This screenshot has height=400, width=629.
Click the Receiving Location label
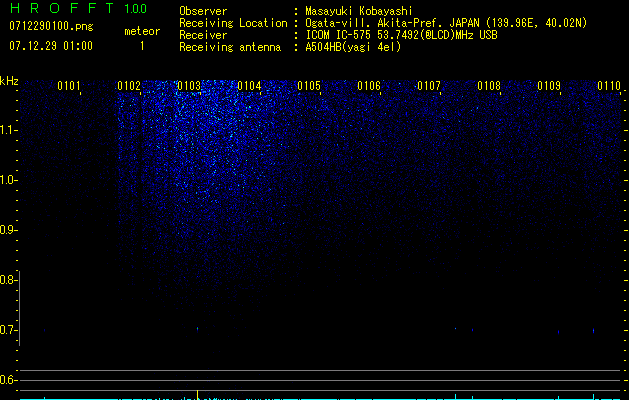pyautogui.click(x=233, y=23)
